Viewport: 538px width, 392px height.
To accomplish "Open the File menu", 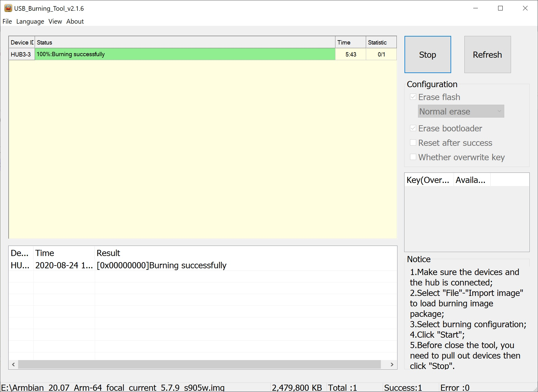I will click(7, 21).
